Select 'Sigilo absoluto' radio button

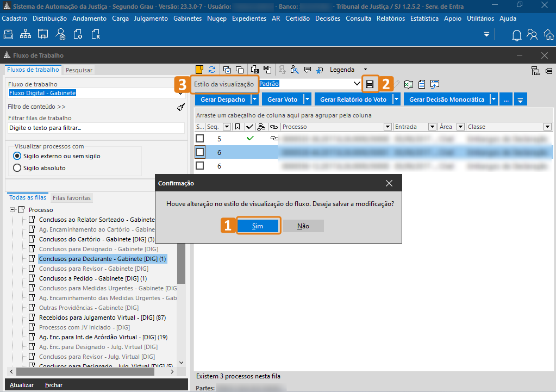(x=17, y=168)
